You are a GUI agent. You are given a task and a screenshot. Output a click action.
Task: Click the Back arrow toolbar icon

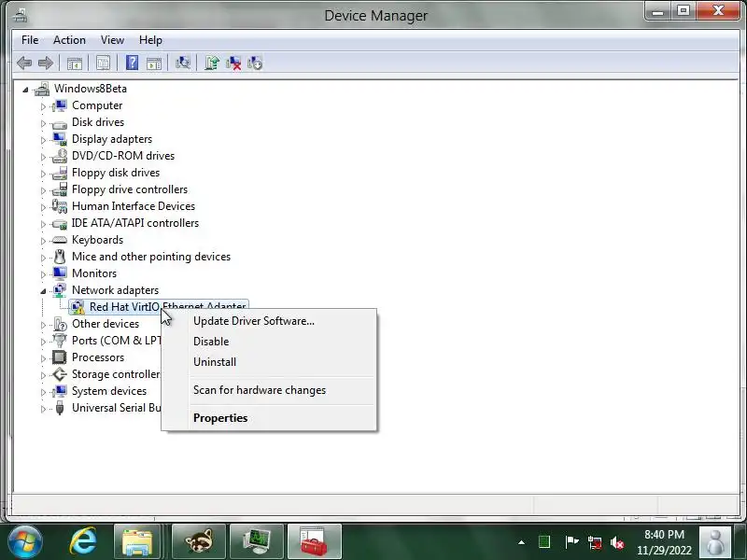click(24, 63)
